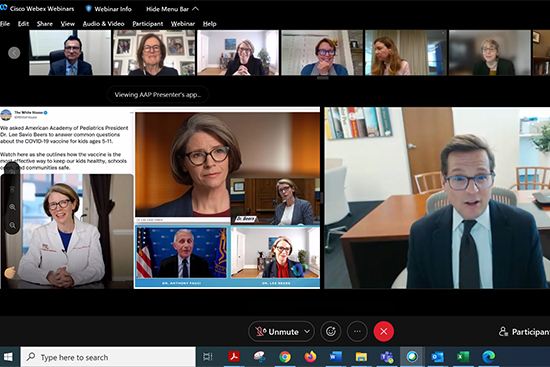The height and width of the screenshot is (367, 550).
Task: Open Google Chrome from the taskbar
Action: click(285, 357)
